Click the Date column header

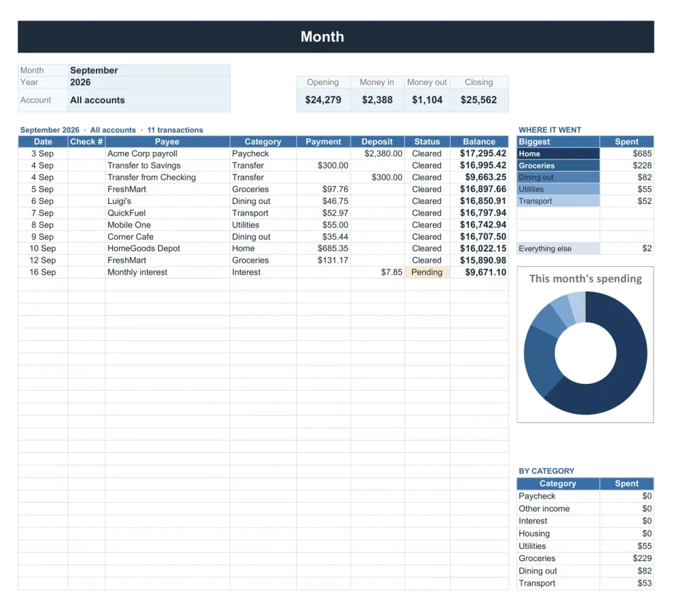pos(43,142)
